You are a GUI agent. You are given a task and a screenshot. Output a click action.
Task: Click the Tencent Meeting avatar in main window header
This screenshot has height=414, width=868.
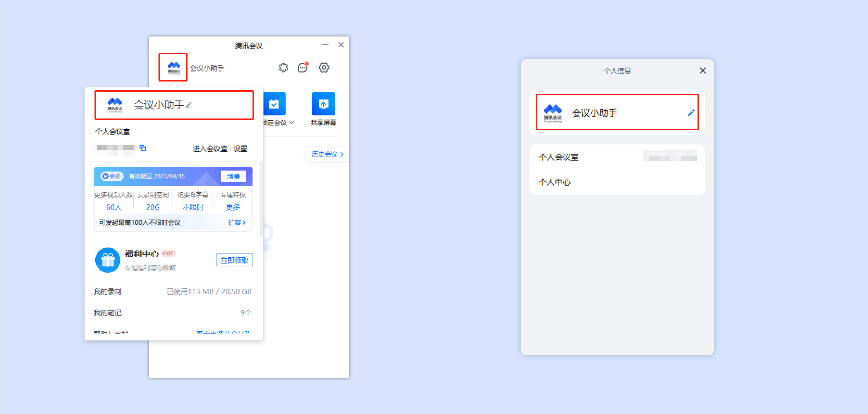174,67
